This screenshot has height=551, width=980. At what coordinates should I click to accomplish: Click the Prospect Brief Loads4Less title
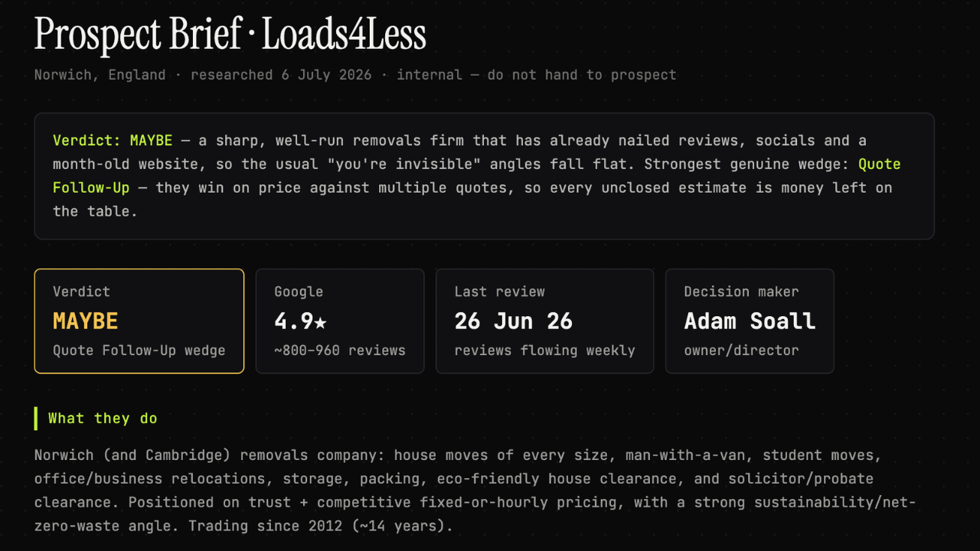click(x=230, y=35)
